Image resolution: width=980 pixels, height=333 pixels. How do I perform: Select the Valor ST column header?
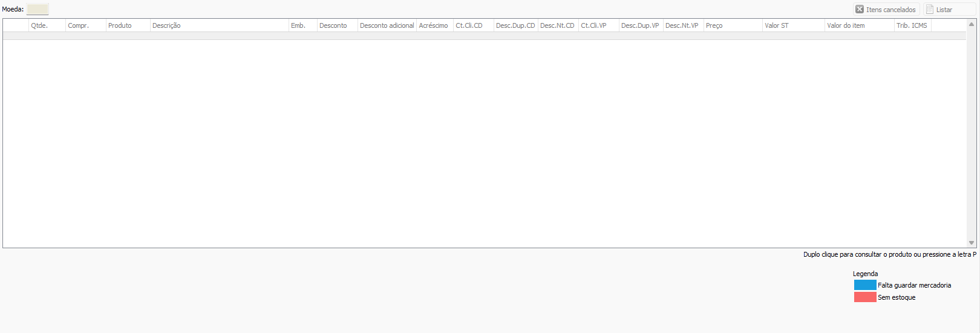tap(792, 25)
